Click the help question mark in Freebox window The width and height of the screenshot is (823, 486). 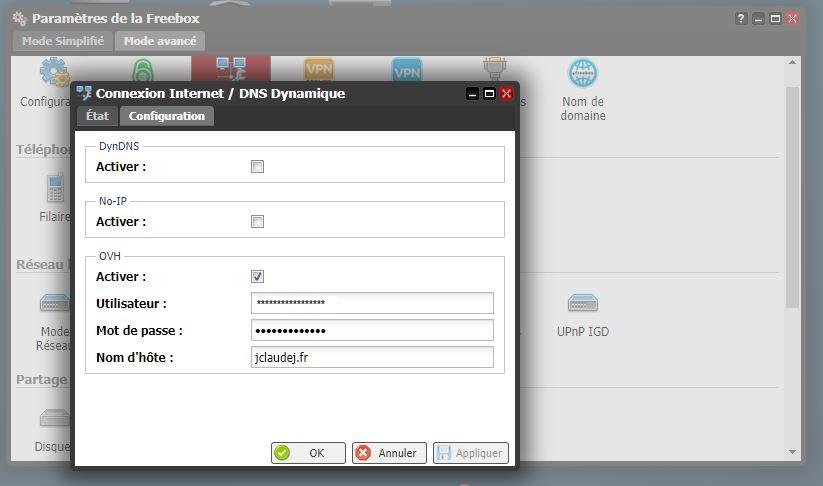tap(741, 18)
